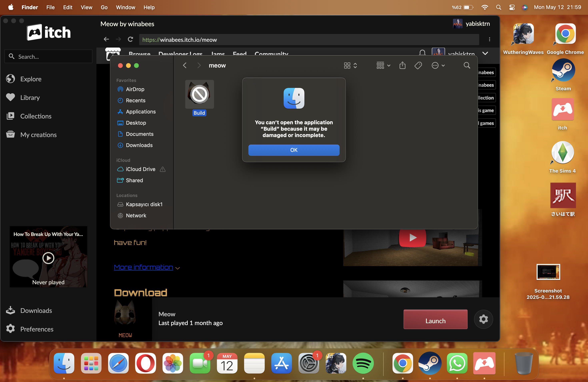Open Downloads in Finder sidebar

[139, 145]
